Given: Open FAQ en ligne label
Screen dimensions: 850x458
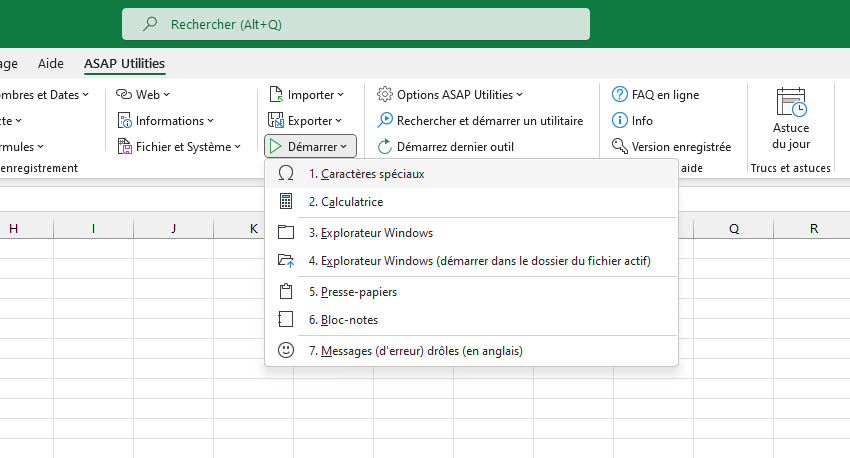Looking at the screenshot, I should (x=665, y=94).
